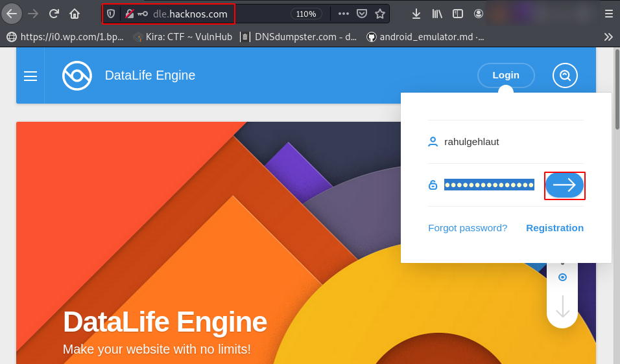This screenshot has width=620, height=364.
Task: Click the DataLife Engine logo
Action: [77, 75]
